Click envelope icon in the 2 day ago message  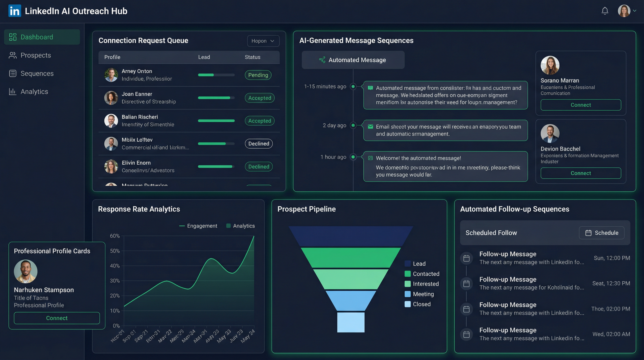(370, 127)
